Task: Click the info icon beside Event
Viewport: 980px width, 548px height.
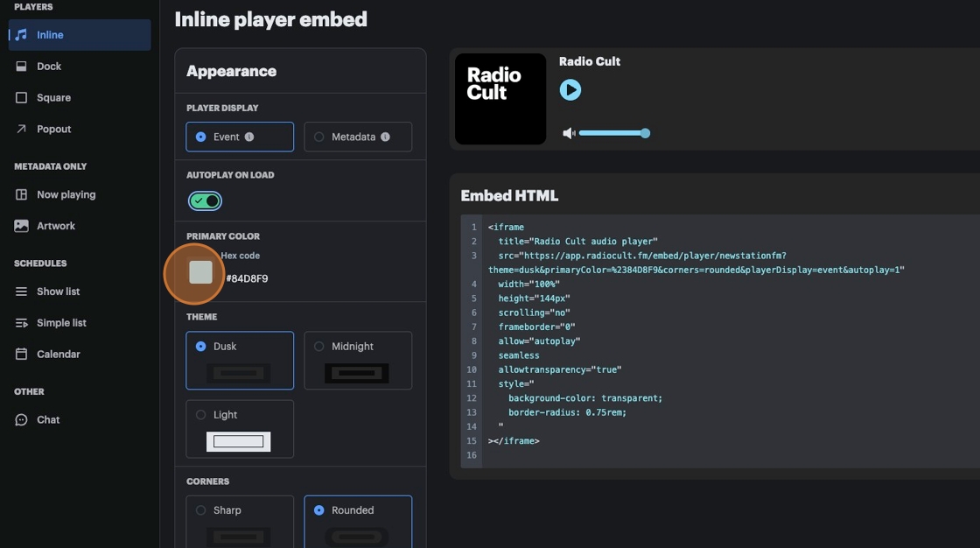Action: [x=249, y=137]
